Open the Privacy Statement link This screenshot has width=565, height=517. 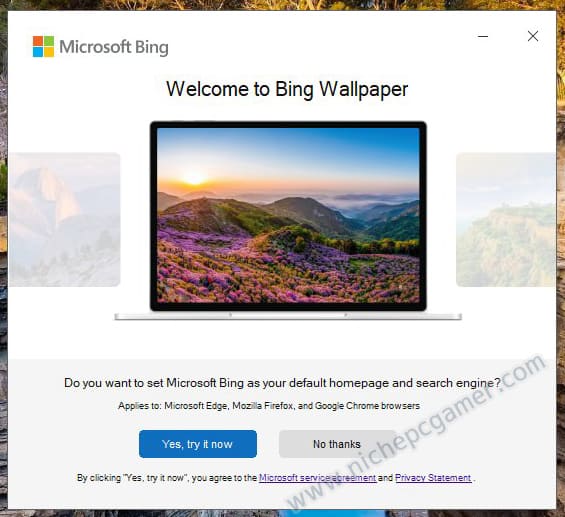pyautogui.click(x=433, y=478)
